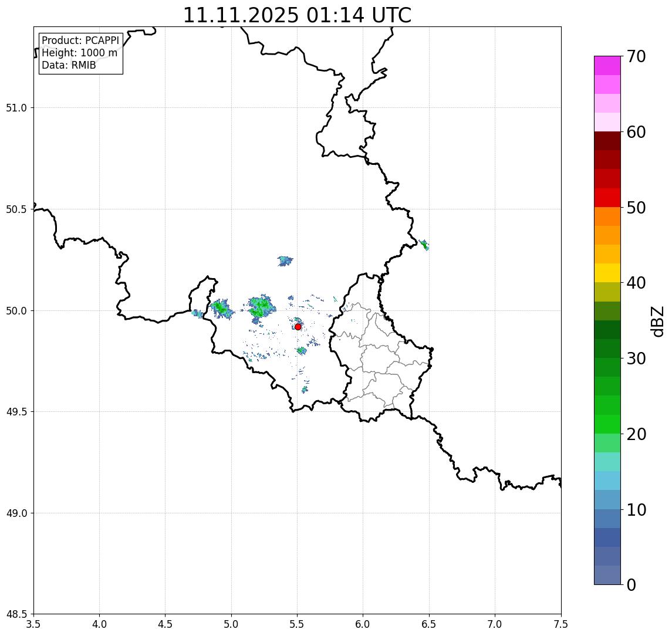Click the colorbar tick label 60
The width and height of the screenshot is (672, 636).
point(636,132)
